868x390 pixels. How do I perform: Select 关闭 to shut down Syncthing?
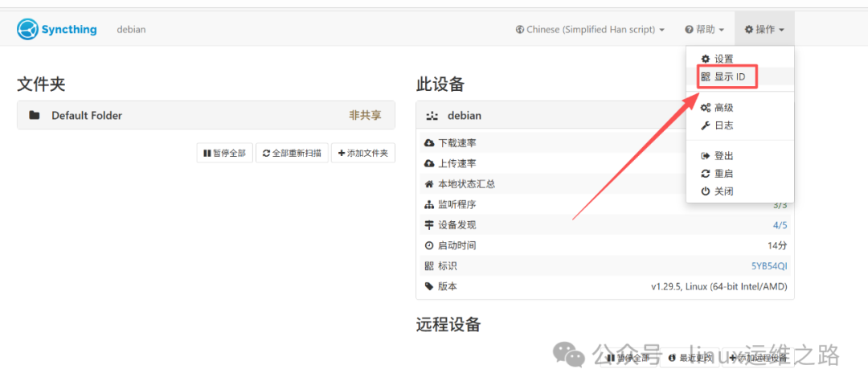point(739,191)
